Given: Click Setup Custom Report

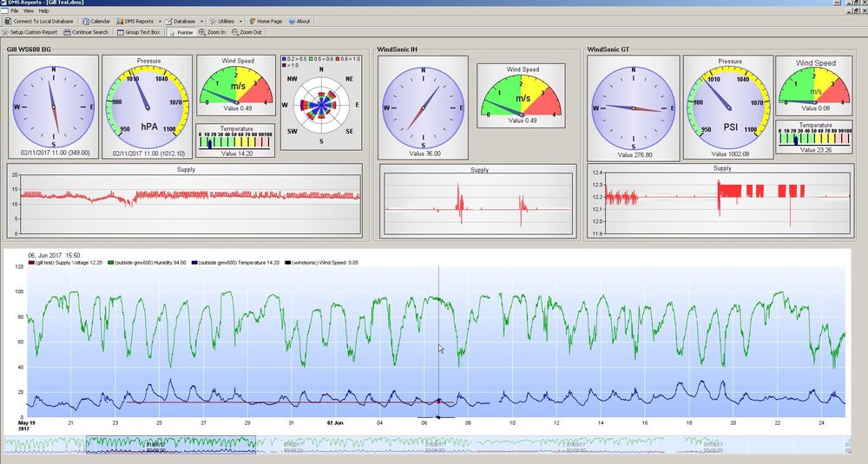Looking at the screenshot, I should [x=30, y=32].
